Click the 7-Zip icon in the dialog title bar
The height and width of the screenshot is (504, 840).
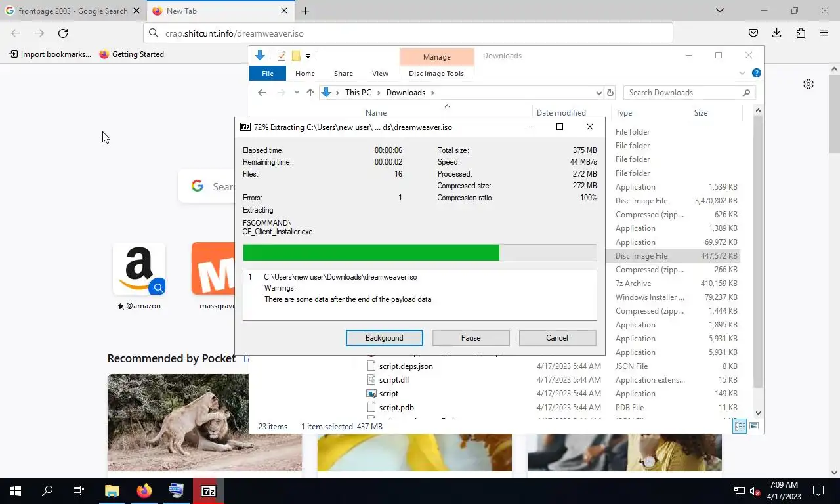[245, 127]
